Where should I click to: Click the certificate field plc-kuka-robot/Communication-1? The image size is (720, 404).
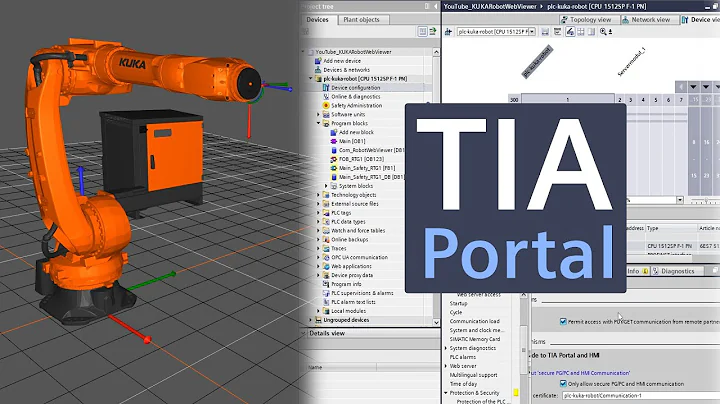[x=641, y=395]
